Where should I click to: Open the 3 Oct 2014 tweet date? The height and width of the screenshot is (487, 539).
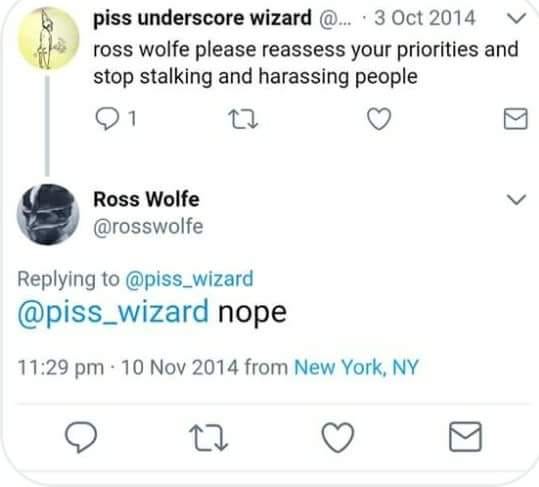[425, 18]
